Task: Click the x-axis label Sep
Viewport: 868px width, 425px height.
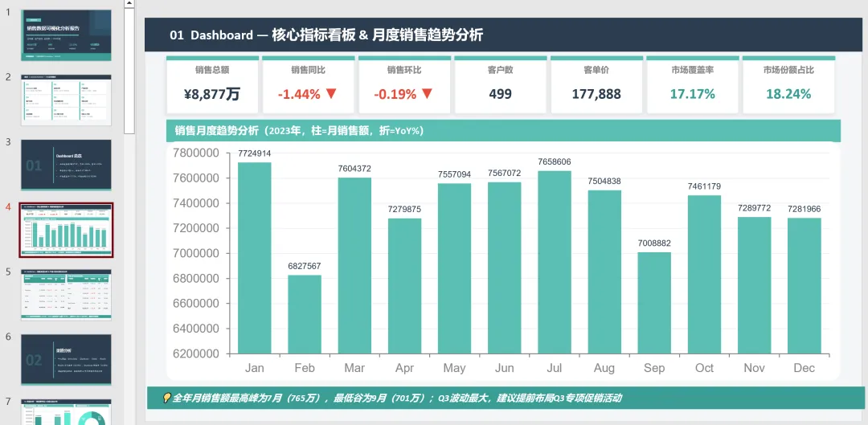Action: pos(654,368)
